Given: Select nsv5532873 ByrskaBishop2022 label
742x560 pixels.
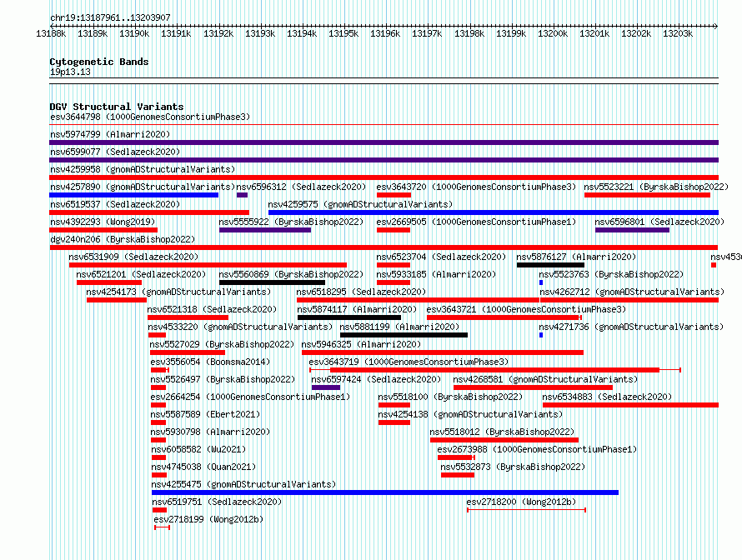Looking at the screenshot, I should pos(513,467).
